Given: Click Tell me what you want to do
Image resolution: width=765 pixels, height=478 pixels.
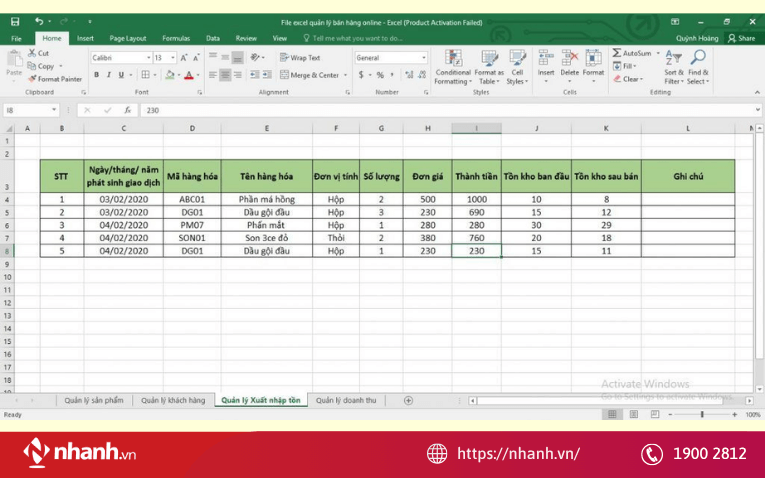Looking at the screenshot, I should click(357, 38).
